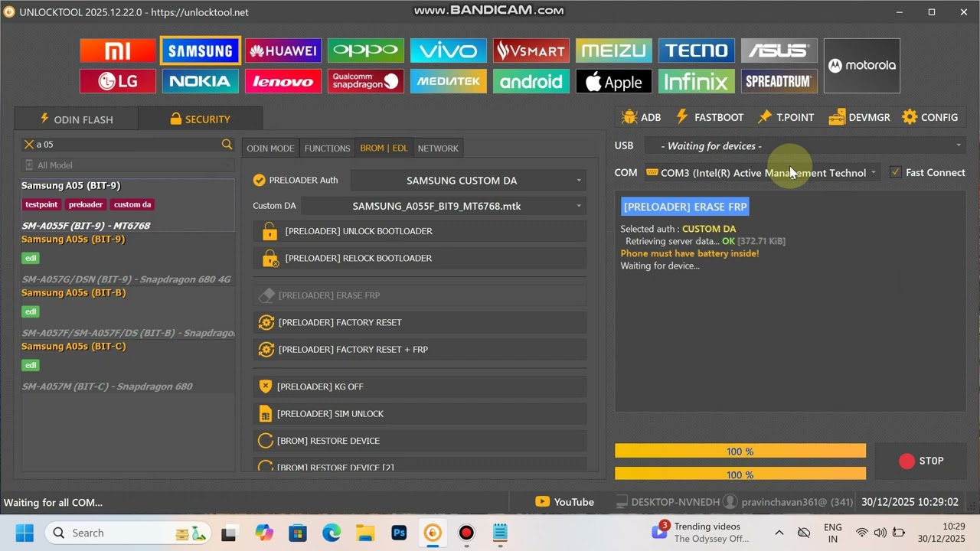Open the Custom DA file dropdown
This screenshot has width=980, height=551.
pyautogui.click(x=444, y=206)
